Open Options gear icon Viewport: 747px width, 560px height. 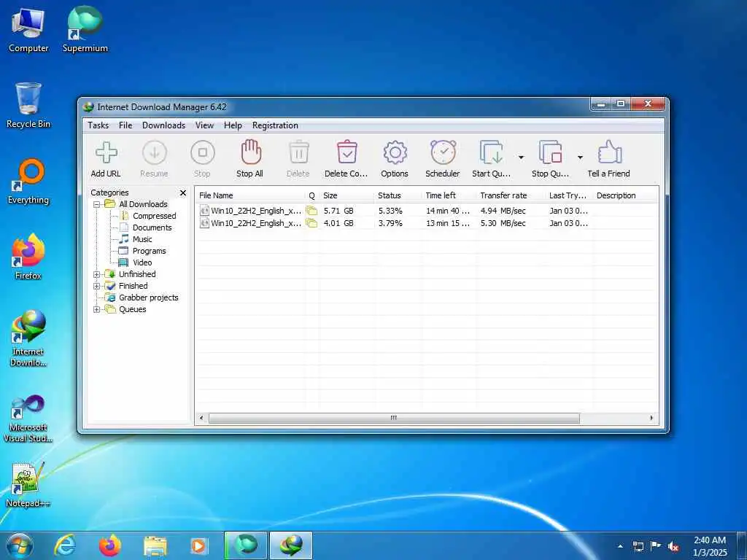click(x=395, y=153)
